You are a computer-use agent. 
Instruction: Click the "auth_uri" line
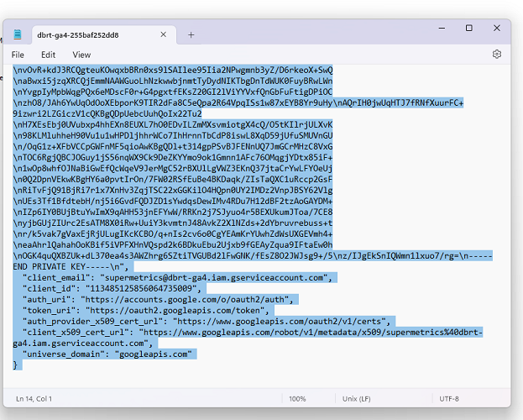click(158, 300)
